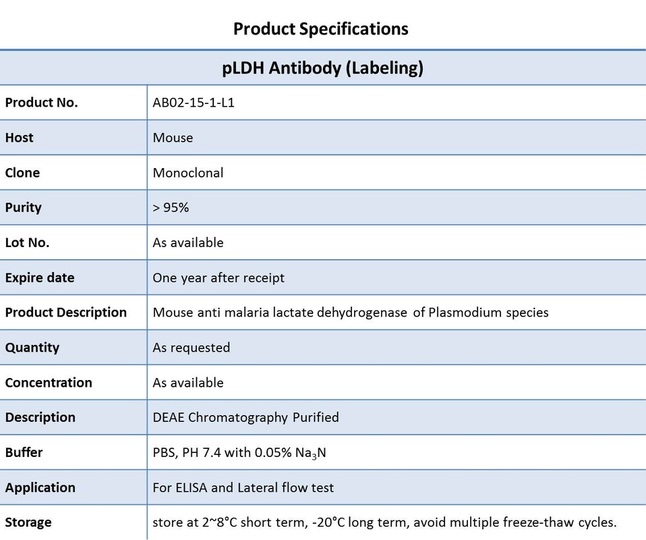Select the Quantity value As requested

tap(191, 348)
